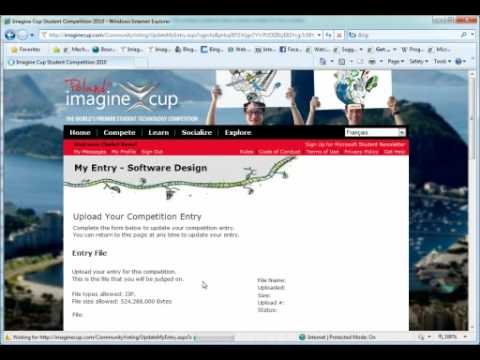Click the Sign Out link

pos(152,152)
